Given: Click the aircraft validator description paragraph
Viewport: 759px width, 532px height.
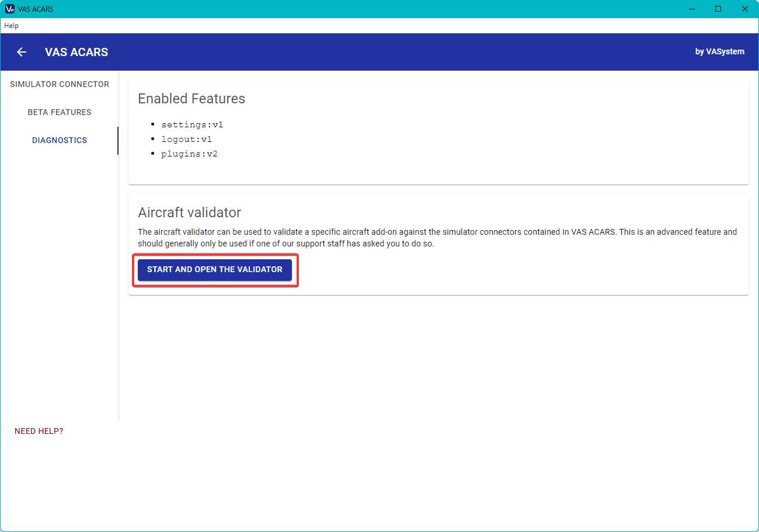Looking at the screenshot, I should coord(437,238).
